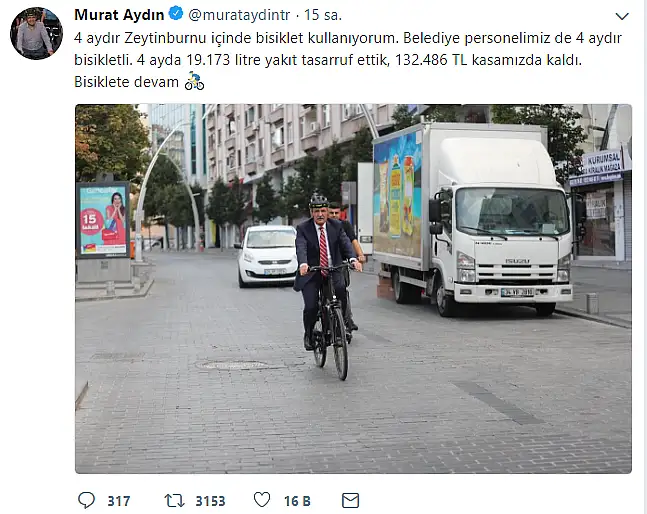This screenshot has height=514, width=647.
Task: Open the @murataydintr handle link
Action: (x=239, y=15)
